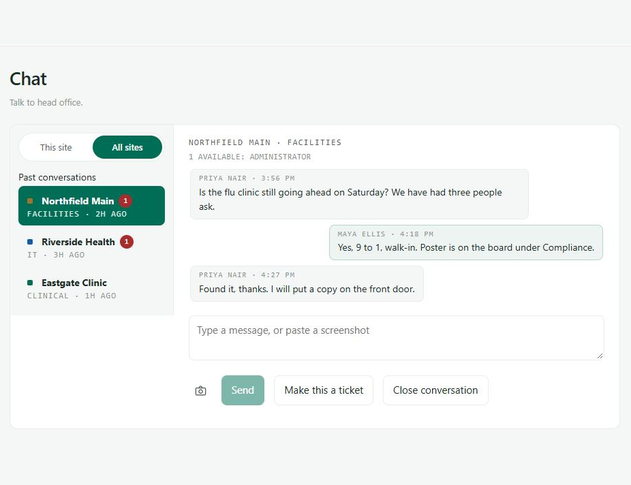Open the Riverside Health conversation
This screenshot has height=485, width=631.
pyautogui.click(x=91, y=247)
